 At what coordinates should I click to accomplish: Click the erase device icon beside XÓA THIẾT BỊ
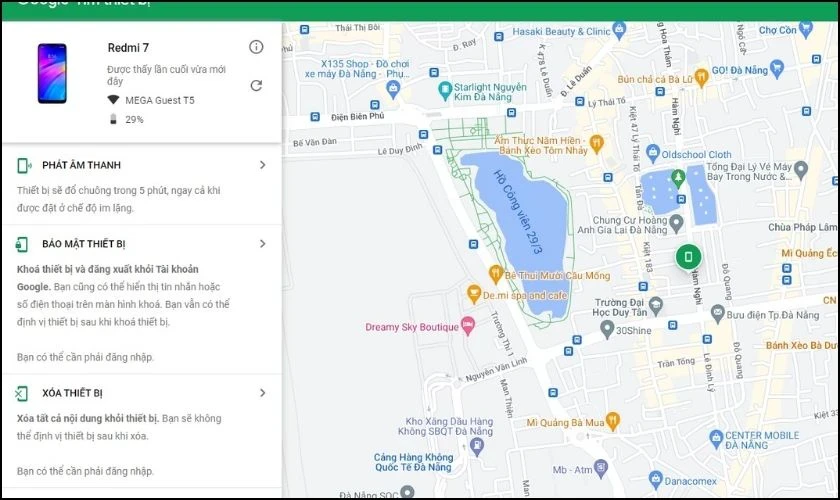coord(23,394)
